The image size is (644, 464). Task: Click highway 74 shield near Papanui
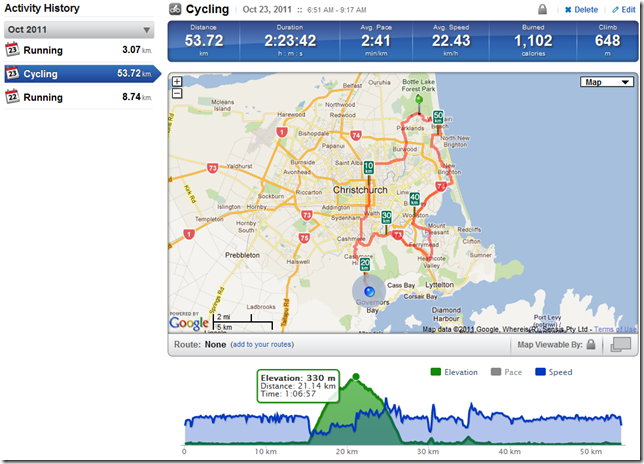356,135
